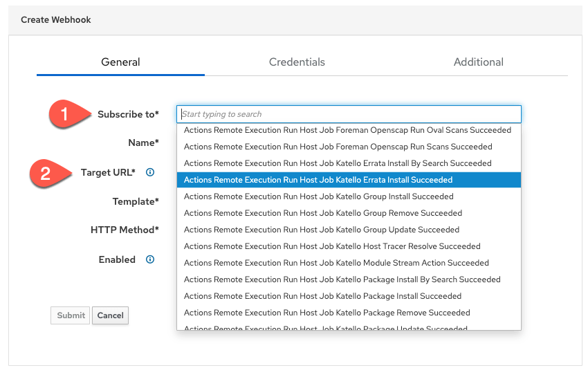Open the Additional tab
Image resolution: width=588 pixels, height=386 pixels.
click(x=478, y=62)
